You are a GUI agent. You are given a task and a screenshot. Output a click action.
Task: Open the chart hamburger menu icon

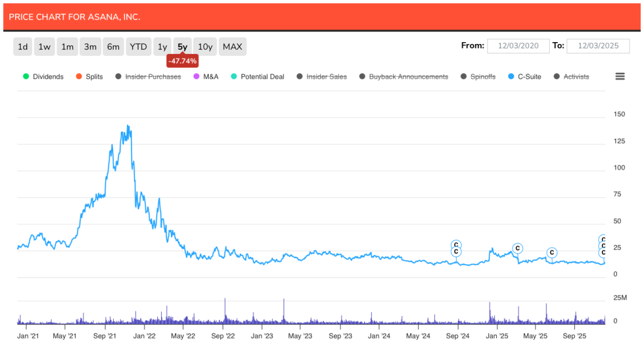pos(619,76)
